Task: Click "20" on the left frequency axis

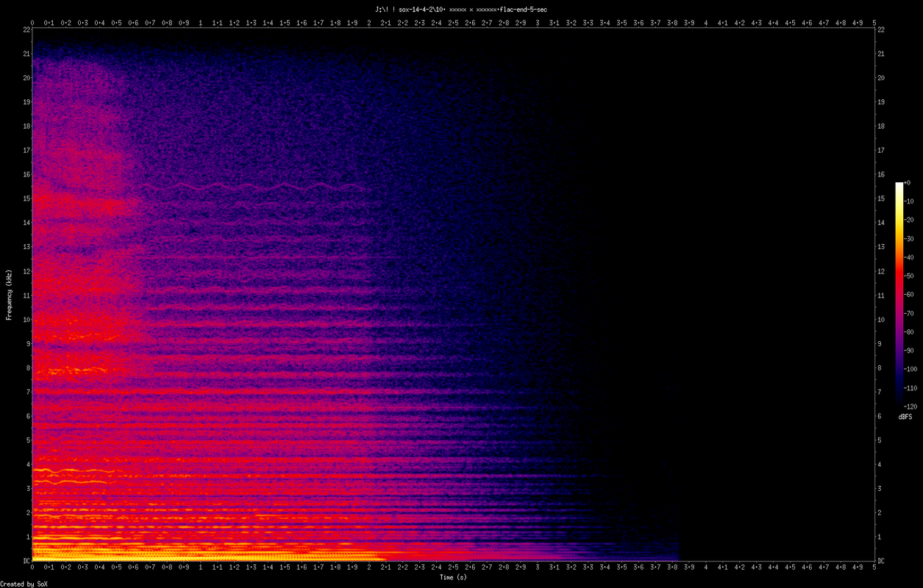Action: 26,78
